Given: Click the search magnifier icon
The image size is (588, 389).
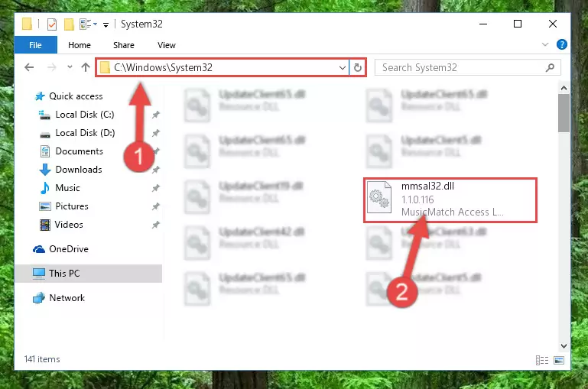Looking at the screenshot, I should 550,68.
